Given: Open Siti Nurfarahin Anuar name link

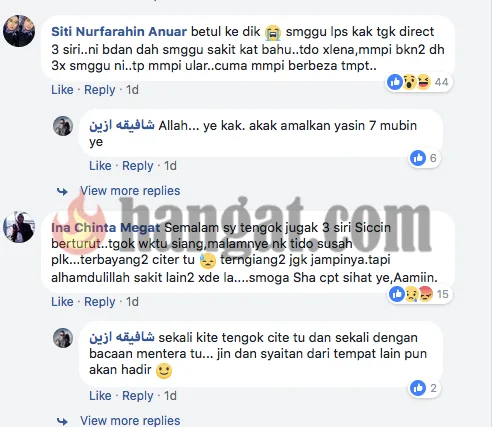Looking at the screenshot, I should [x=119, y=32].
